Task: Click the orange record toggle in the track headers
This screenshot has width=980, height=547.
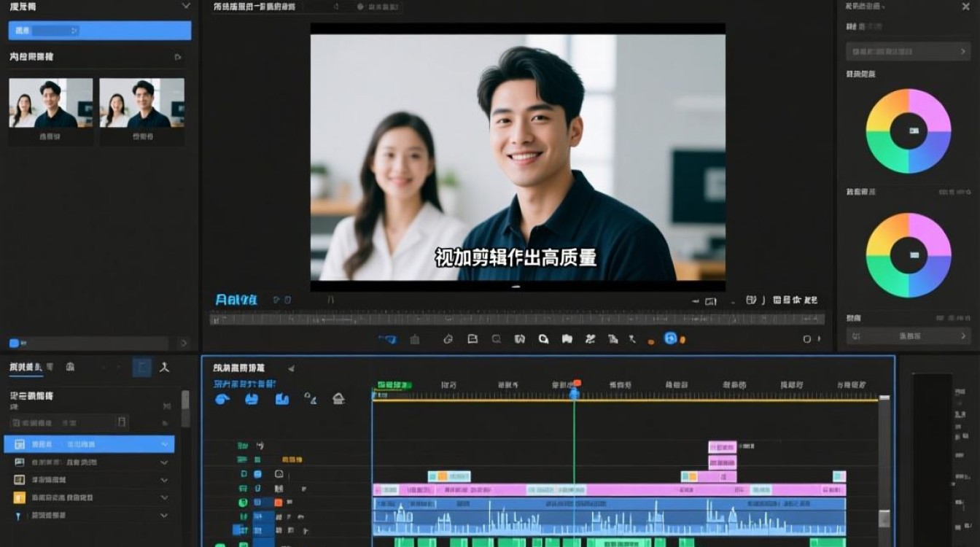Action: pyautogui.click(x=278, y=503)
